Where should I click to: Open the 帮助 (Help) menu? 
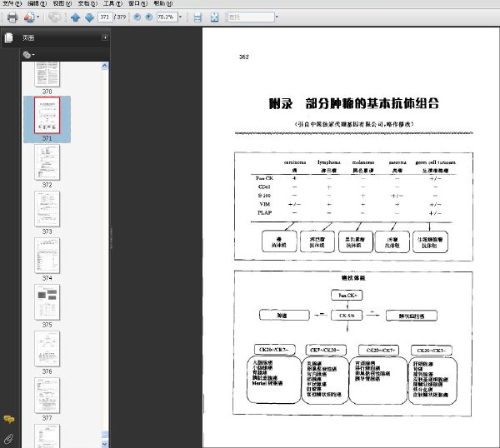pyautogui.click(x=162, y=3)
